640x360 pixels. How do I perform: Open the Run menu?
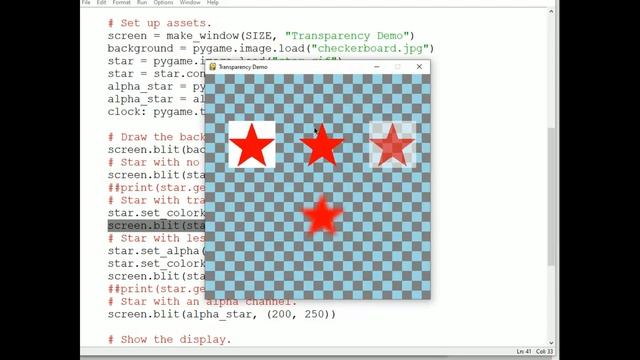pyautogui.click(x=142, y=2)
